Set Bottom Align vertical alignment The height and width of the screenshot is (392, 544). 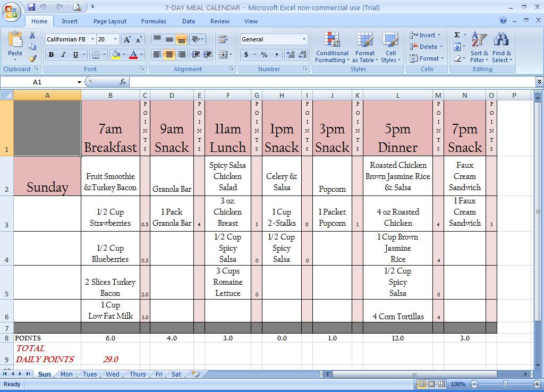(x=181, y=39)
